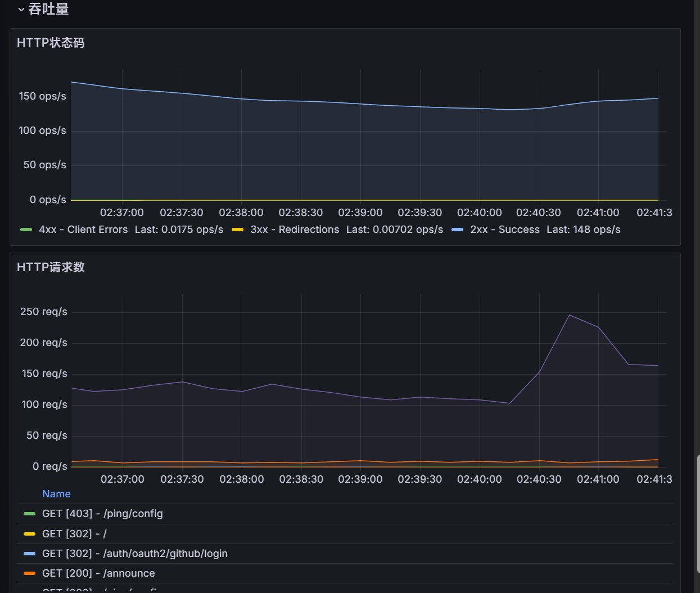Collapse the 吞吐量 row chevron
This screenshot has height=593, width=700.
tap(21, 10)
